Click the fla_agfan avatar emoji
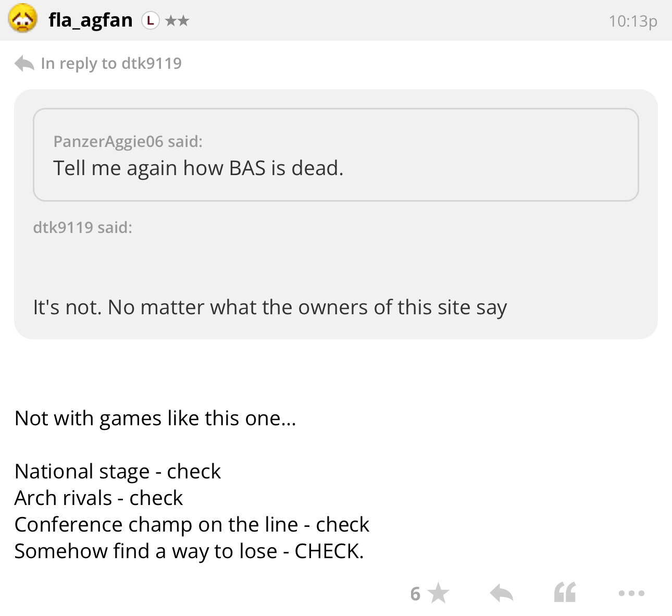 tap(22, 19)
